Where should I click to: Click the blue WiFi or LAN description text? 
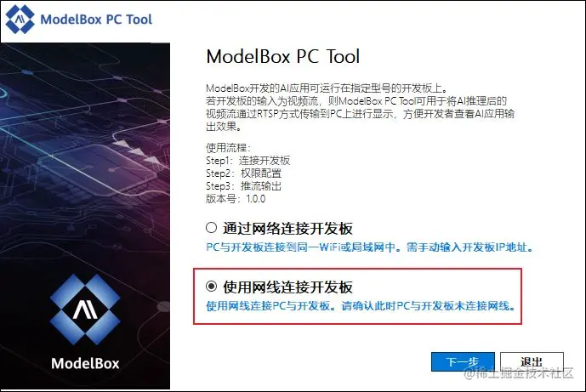coord(369,247)
